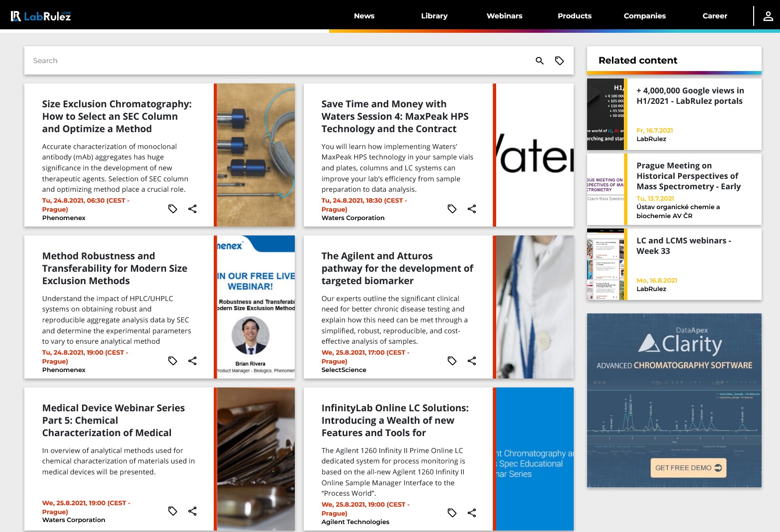
Task: Click the 'Mo, 16.8.2021' date text
Action: (657, 281)
